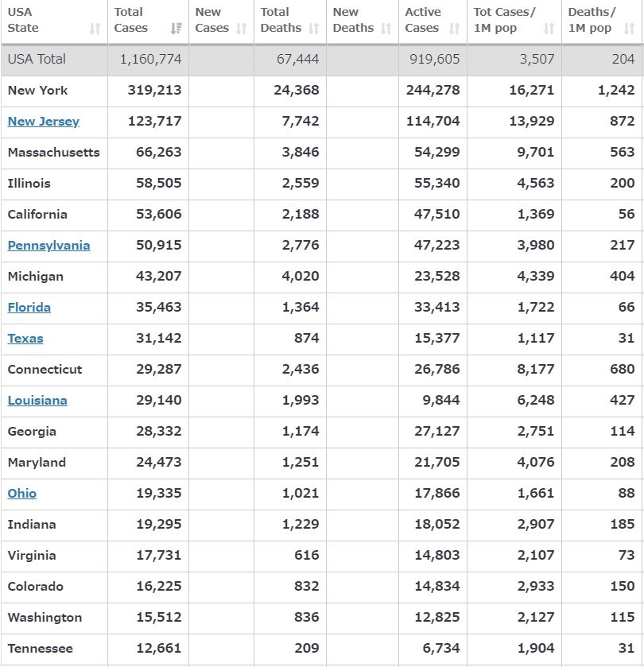Click the Massachusetts state name cell
This screenshot has height=667, width=644.
(x=53, y=153)
